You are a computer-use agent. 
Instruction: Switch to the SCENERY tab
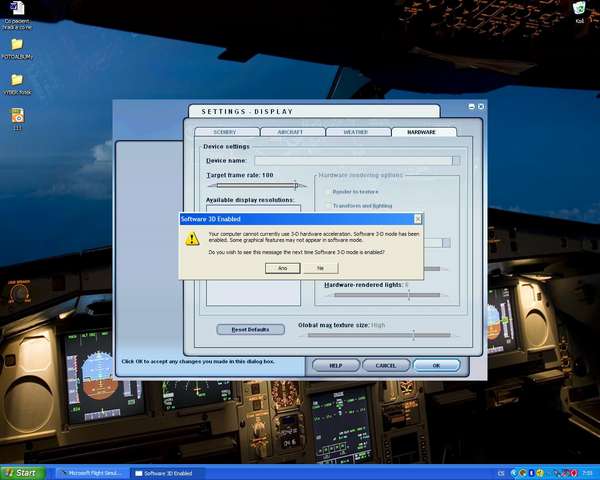tap(225, 132)
